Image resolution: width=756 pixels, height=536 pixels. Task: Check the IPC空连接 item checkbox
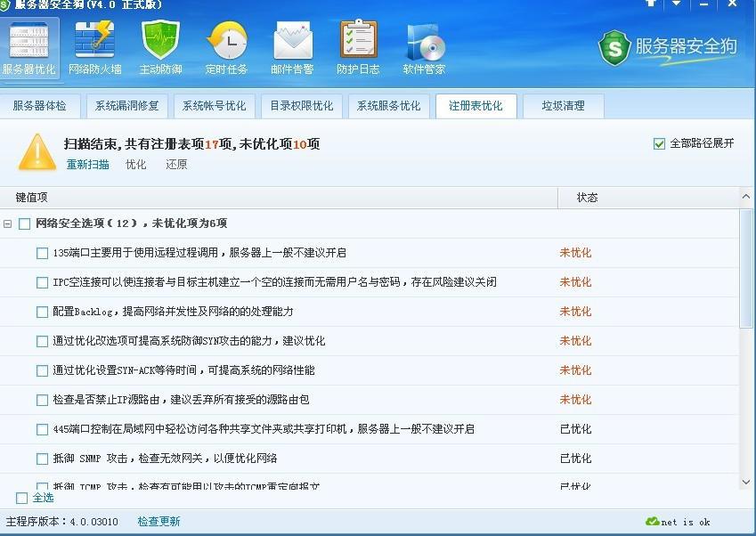[42, 281]
